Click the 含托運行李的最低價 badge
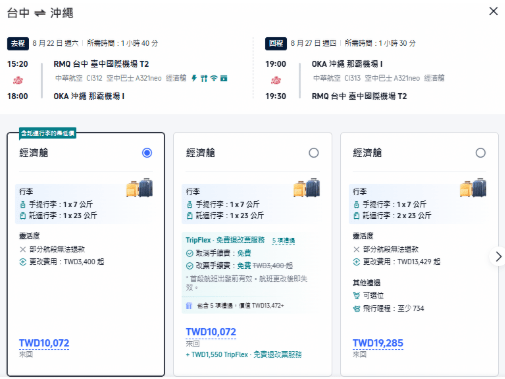This screenshot has height=379, width=505. click(48, 133)
